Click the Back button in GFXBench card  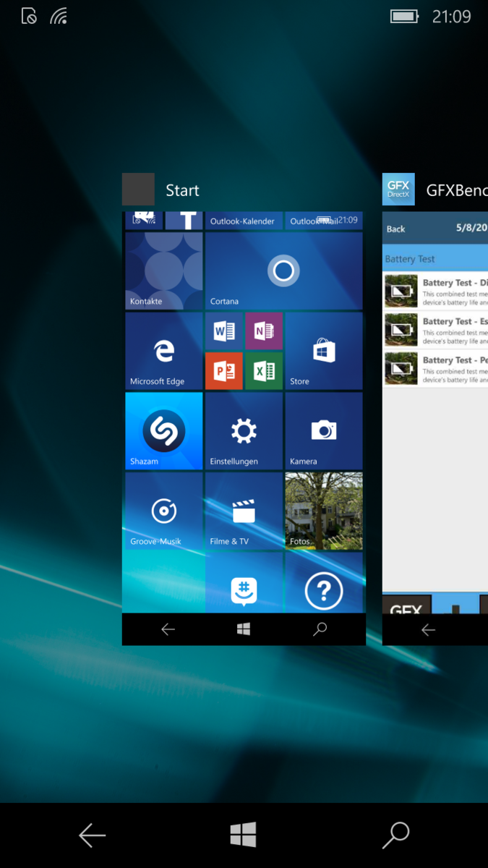click(396, 229)
